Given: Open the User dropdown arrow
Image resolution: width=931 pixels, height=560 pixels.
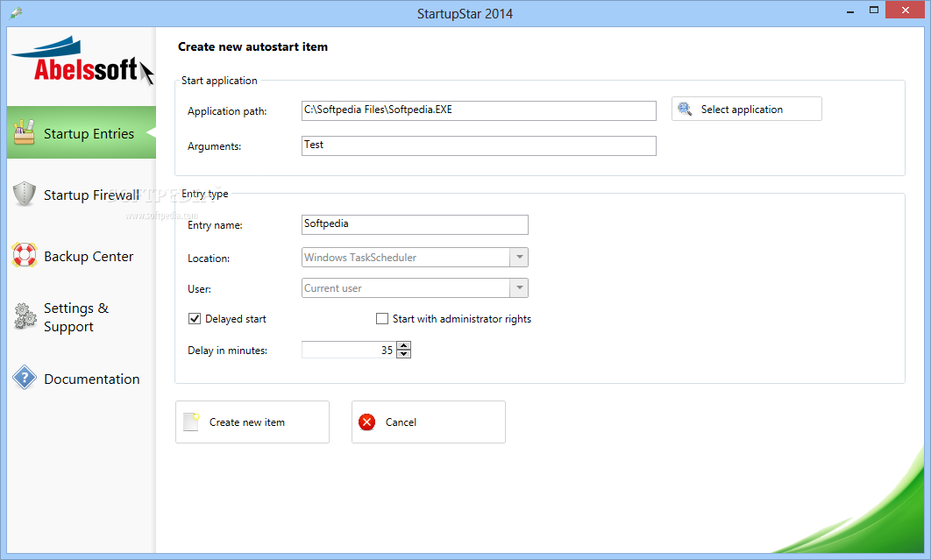Looking at the screenshot, I should 519,288.
